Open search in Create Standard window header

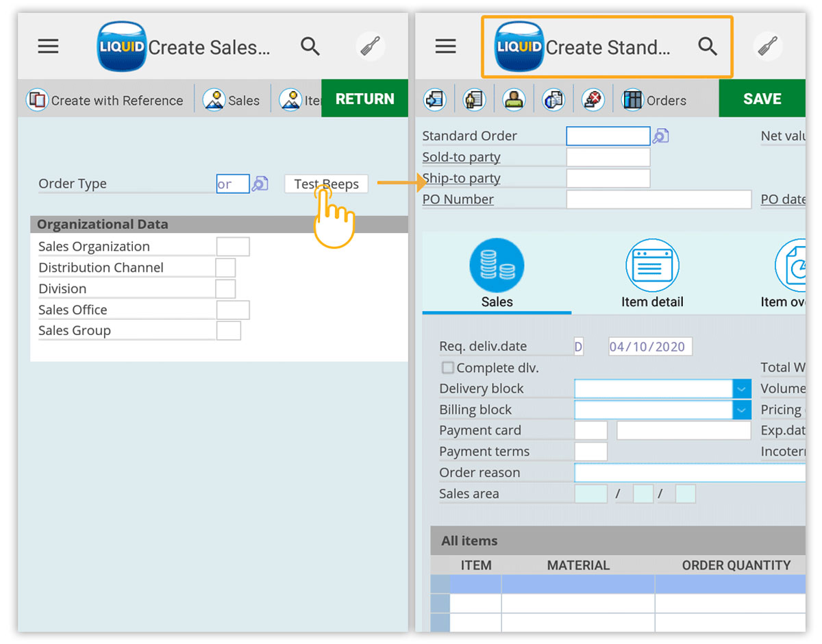click(708, 47)
